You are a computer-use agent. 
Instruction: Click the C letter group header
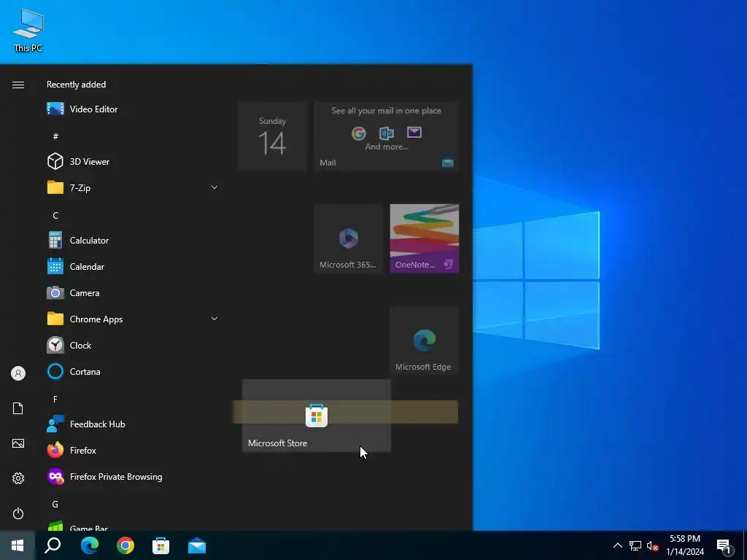(x=55, y=215)
